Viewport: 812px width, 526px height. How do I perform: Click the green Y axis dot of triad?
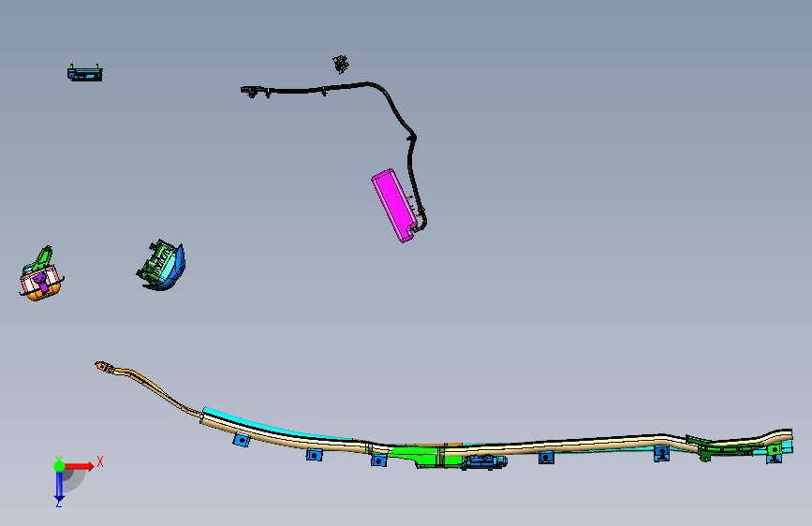[x=59, y=466]
